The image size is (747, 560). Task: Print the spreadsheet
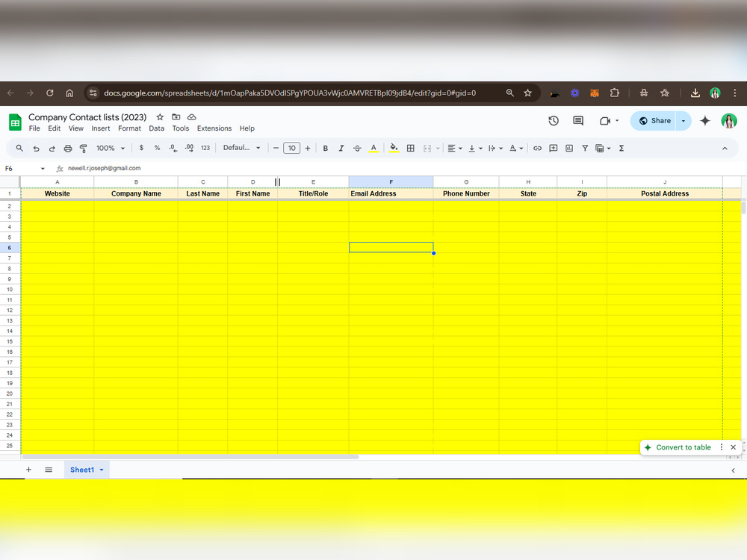(68, 149)
